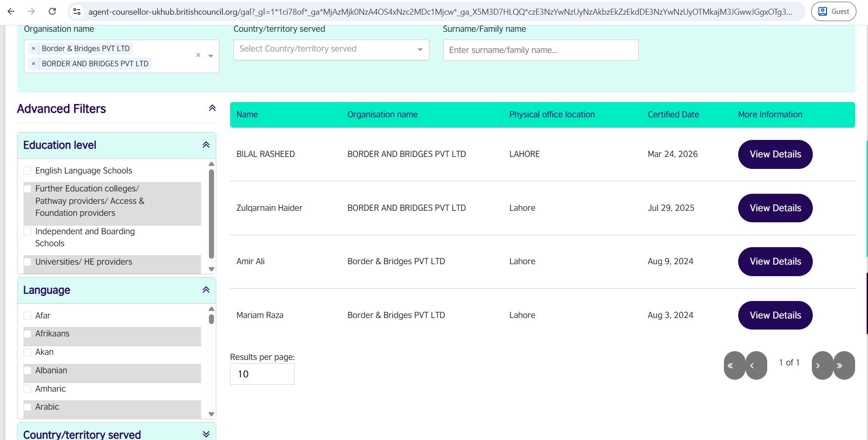868x440 pixels.
Task: Click the Certified Date column header
Action: (673, 115)
